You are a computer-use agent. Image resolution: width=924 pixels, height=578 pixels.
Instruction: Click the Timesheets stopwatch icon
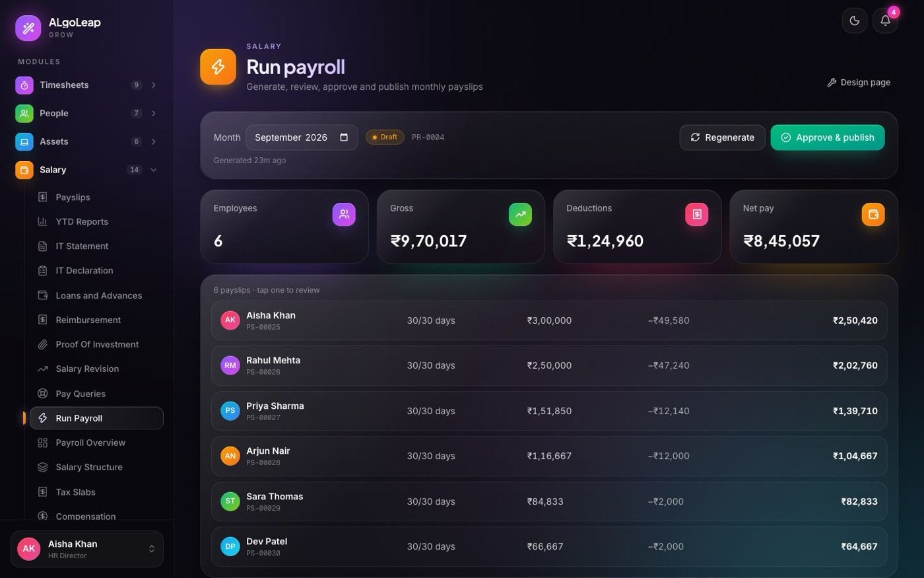pos(24,85)
